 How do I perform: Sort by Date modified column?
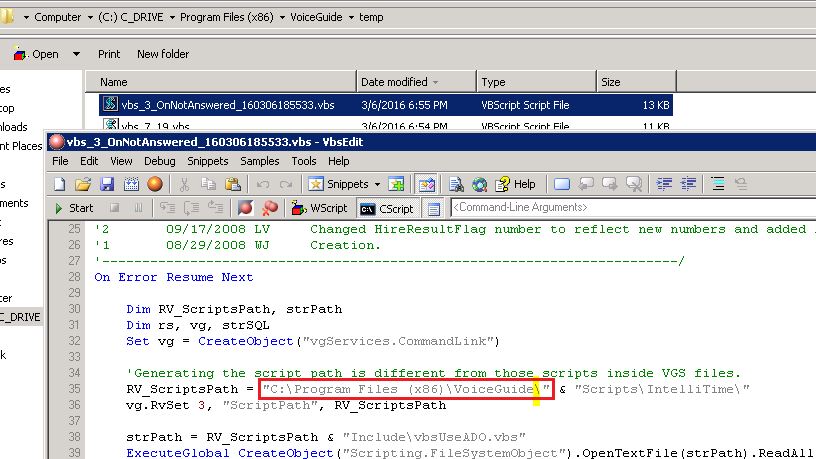coord(416,82)
